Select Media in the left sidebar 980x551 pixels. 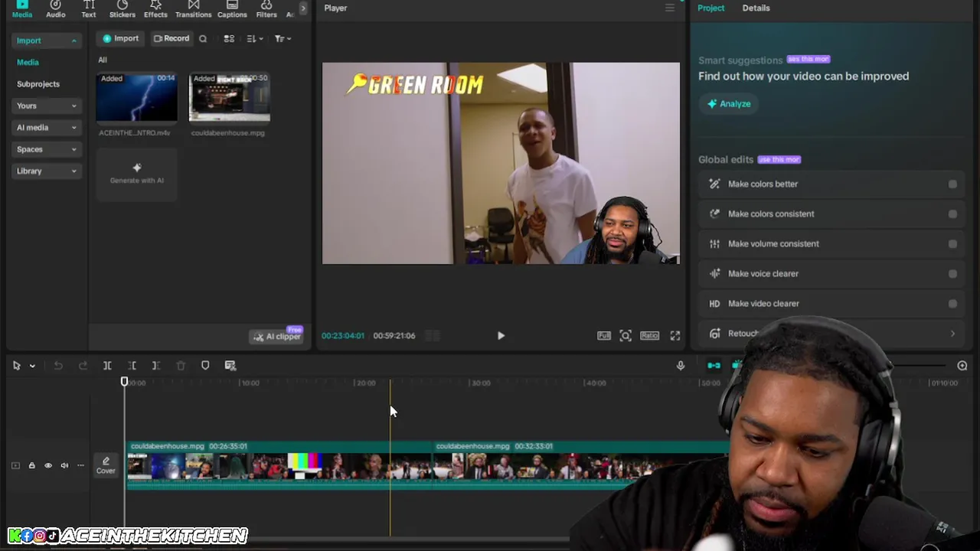click(x=28, y=62)
